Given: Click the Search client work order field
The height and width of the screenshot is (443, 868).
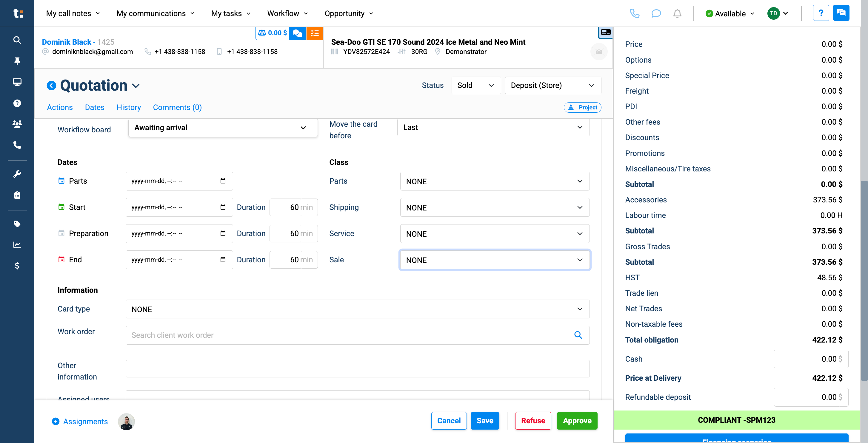Looking at the screenshot, I should pos(337,335).
